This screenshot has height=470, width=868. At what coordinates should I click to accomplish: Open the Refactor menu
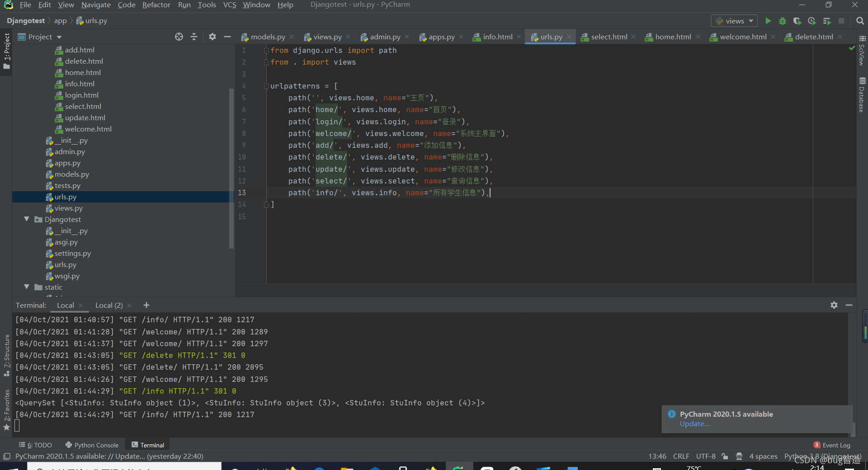(156, 5)
